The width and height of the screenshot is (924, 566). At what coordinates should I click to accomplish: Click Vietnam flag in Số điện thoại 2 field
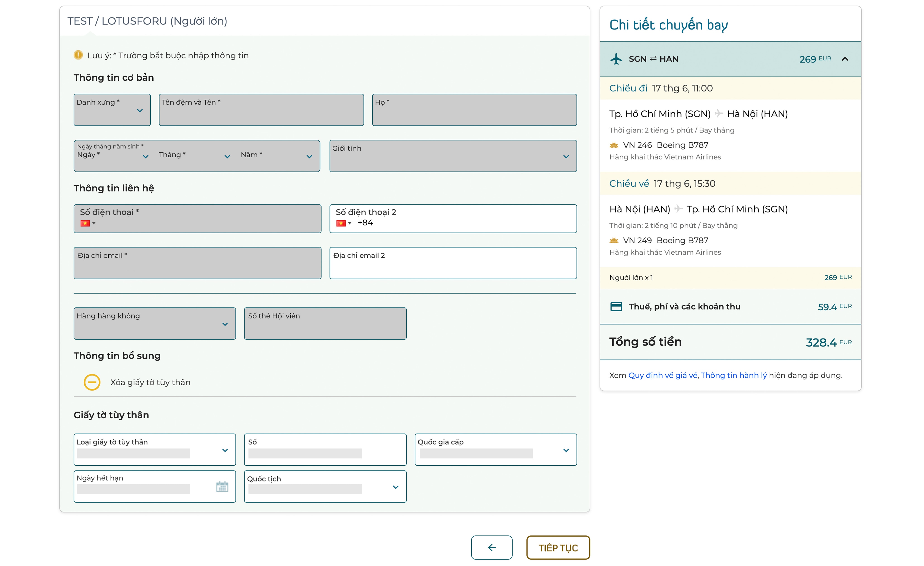pyautogui.click(x=341, y=223)
